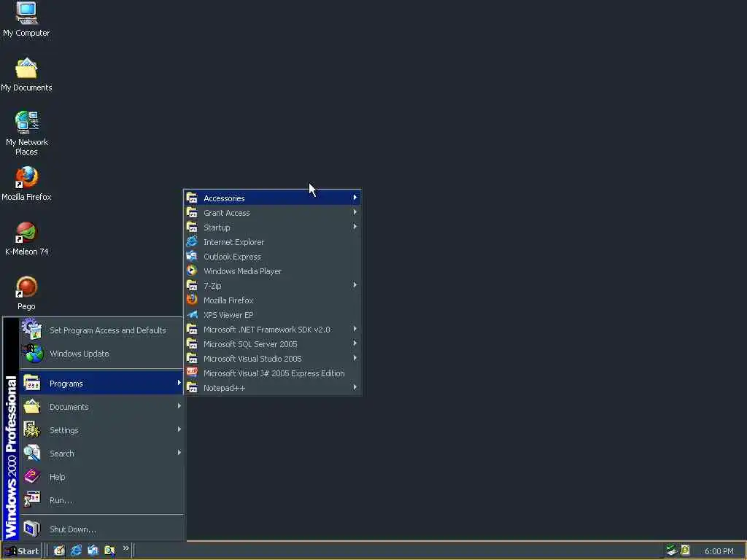Image resolution: width=747 pixels, height=560 pixels.
Task: Open the Search entry in Start menu
Action: coord(101,453)
